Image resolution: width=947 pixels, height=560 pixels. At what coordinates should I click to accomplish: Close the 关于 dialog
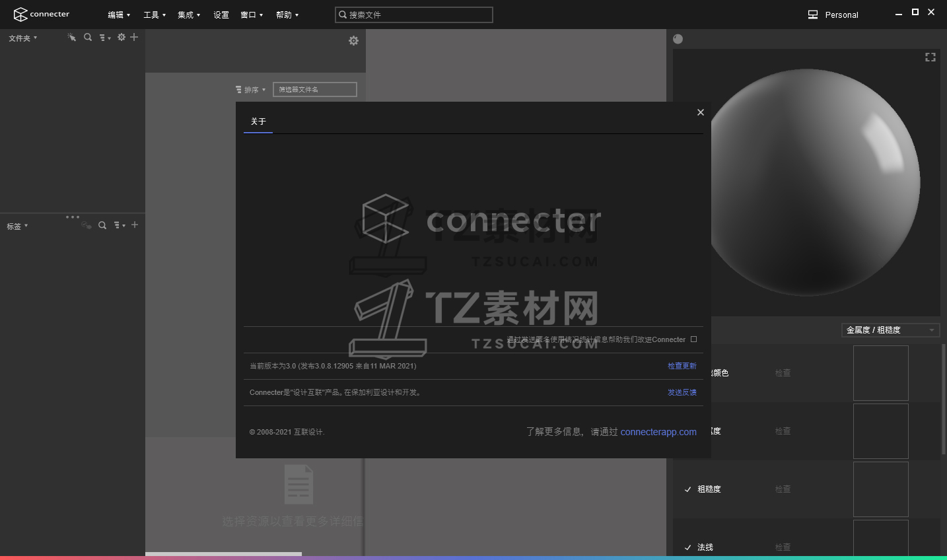(x=701, y=112)
